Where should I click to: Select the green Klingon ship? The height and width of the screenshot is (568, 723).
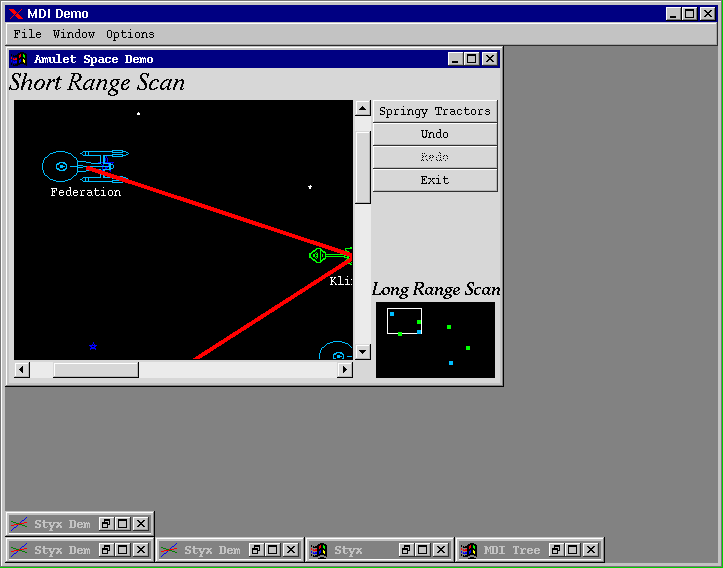tap(329, 256)
